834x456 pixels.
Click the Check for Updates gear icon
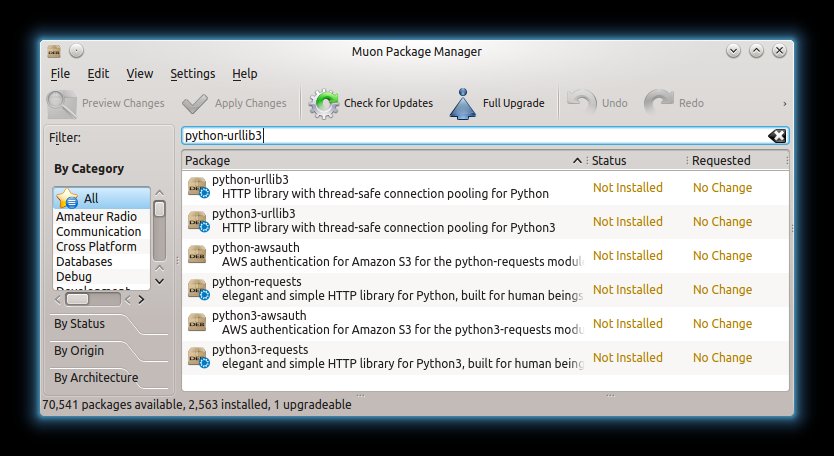(324, 103)
